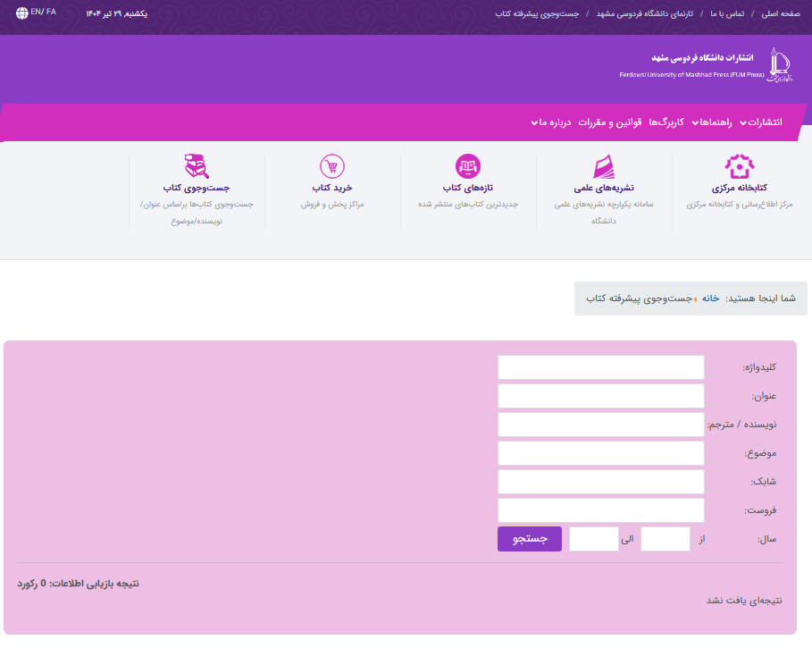
Task: Click the نتیجه بازیابی اطلاعات record count
Action: coord(79,584)
